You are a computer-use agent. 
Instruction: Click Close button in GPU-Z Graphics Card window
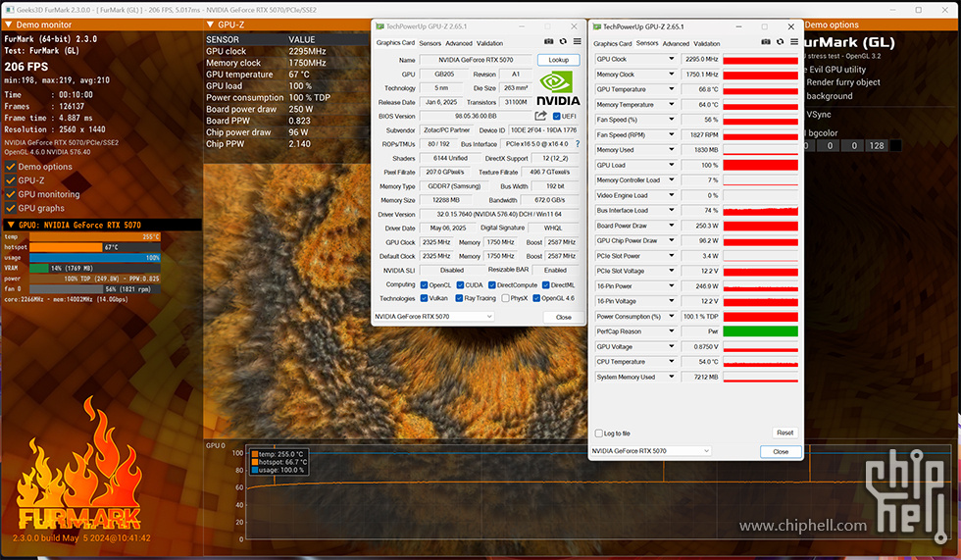tap(563, 318)
